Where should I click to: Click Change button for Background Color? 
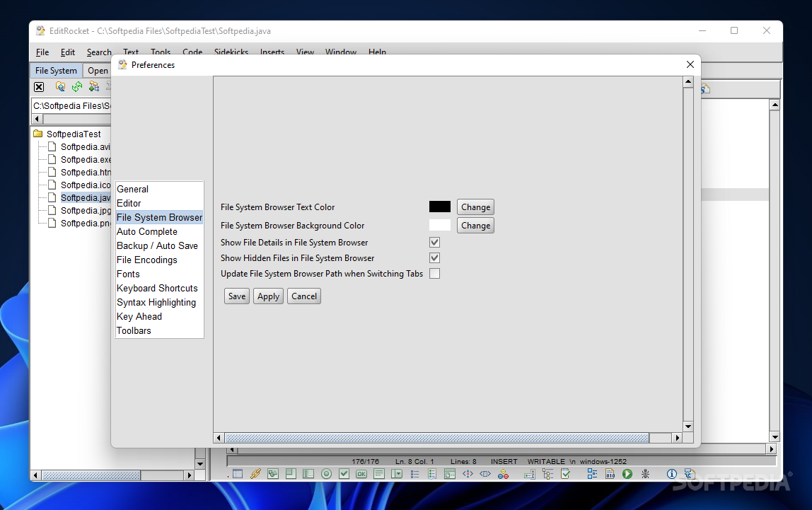point(475,225)
